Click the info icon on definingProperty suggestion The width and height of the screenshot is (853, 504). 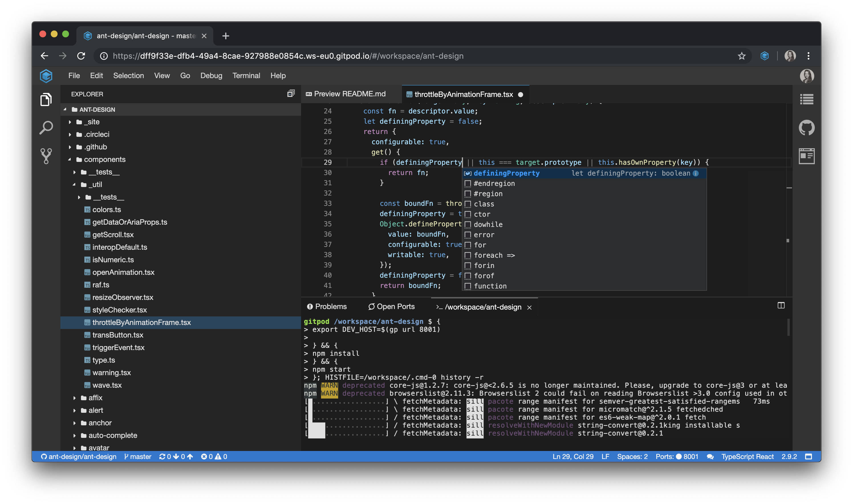(x=696, y=173)
